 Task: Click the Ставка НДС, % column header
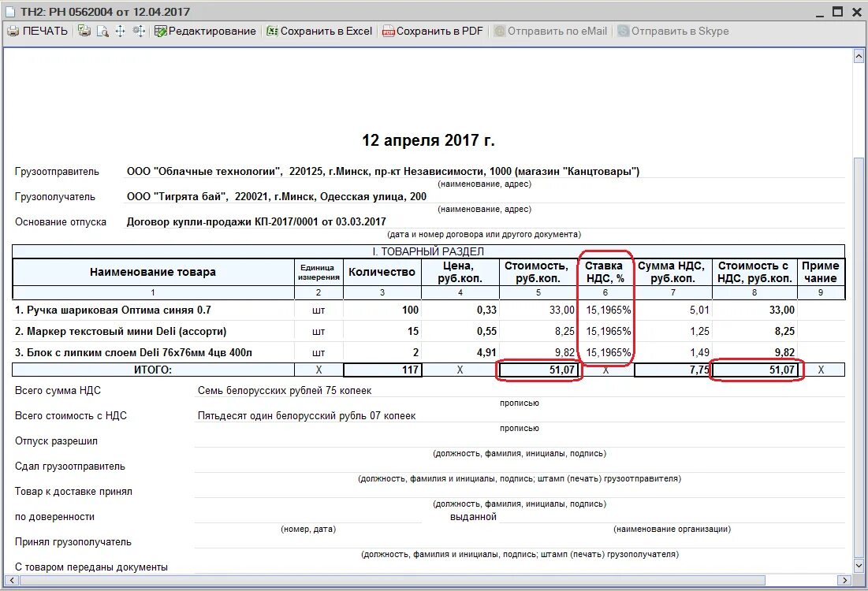pyautogui.click(x=605, y=272)
